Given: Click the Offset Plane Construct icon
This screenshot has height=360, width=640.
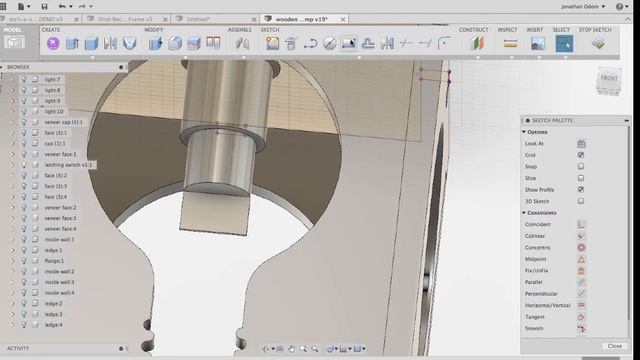Looking at the screenshot, I should (477, 43).
